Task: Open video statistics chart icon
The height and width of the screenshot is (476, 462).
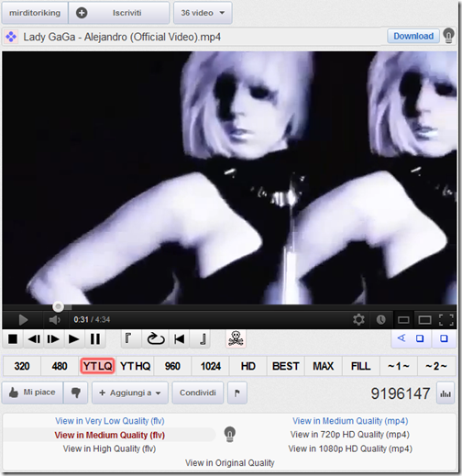Action: pyautogui.click(x=445, y=393)
